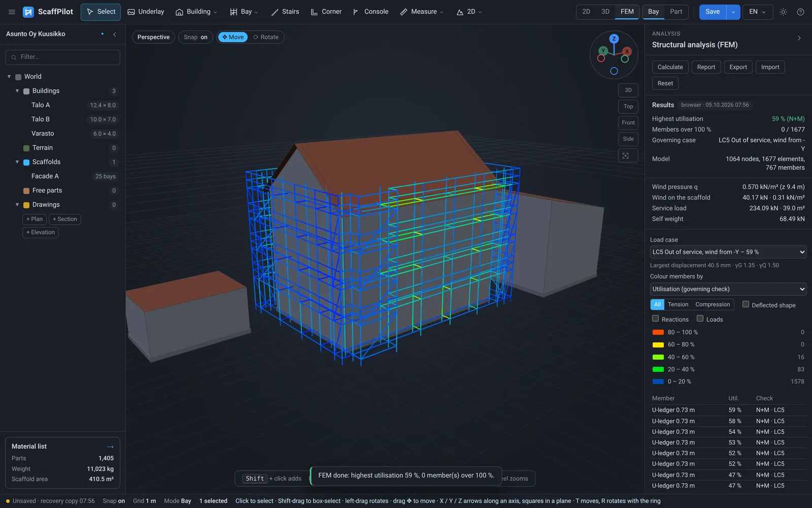Switch to the 3D view tab
The width and height of the screenshot is (812, 508).
[605, 12]
